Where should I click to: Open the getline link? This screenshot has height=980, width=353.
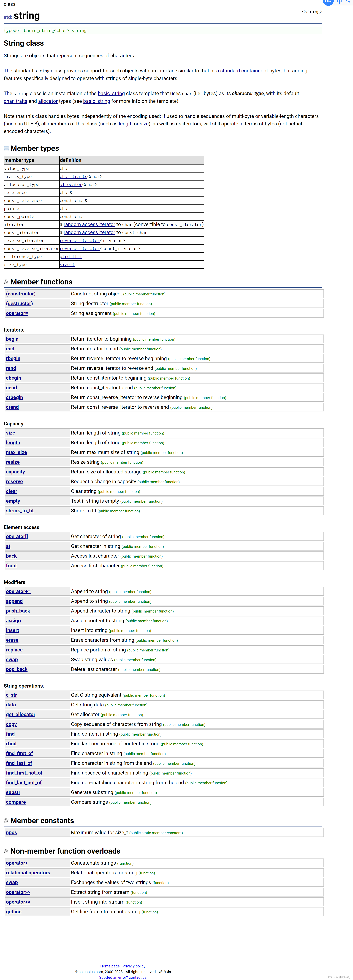coord(14,912)
